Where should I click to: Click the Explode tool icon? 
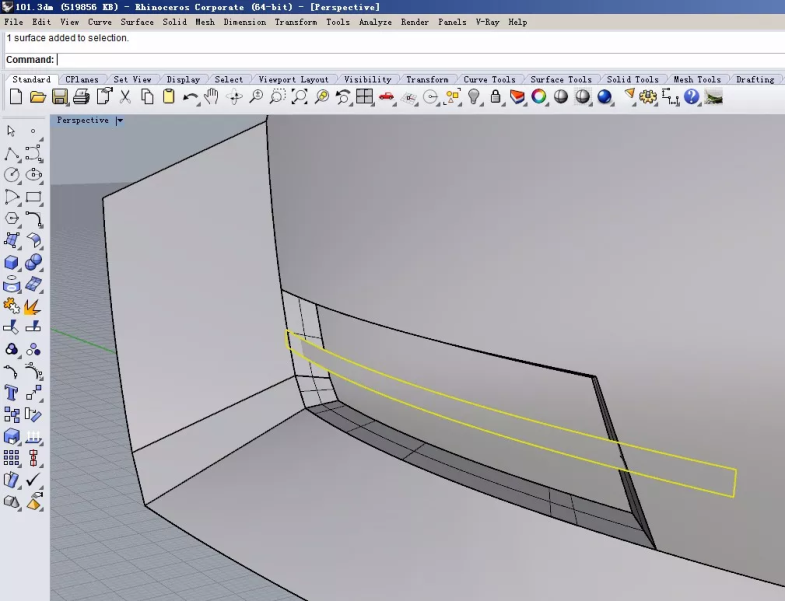(33, 306)
